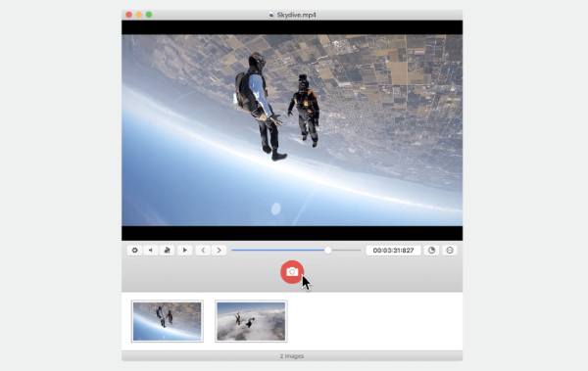The width and height of the screenshot is (588, 371).
Task: Close the Skydive.mp4 window
Action: pos(129,15)
